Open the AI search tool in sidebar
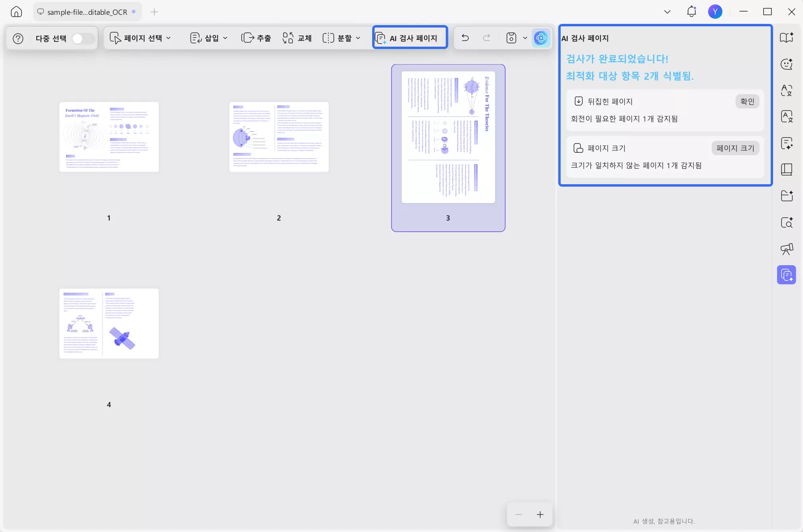The width and height of the screenshot is (803, 532). pyautogui.click(x=787, y=223)
